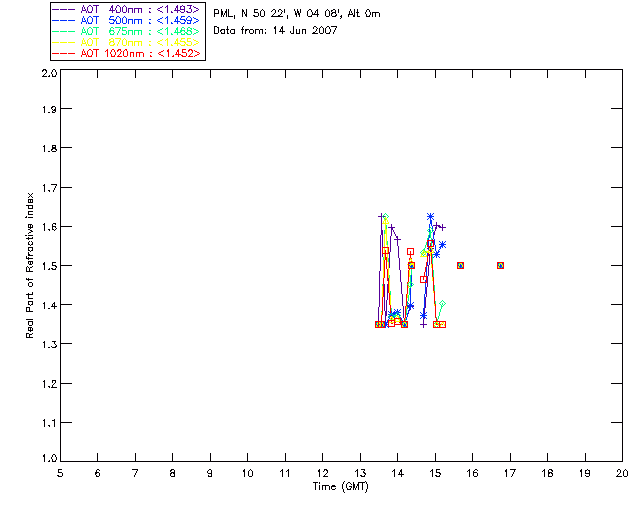Click the AOT 400nm legend entry
Screen dimensions: 640x512
[126, 9]
